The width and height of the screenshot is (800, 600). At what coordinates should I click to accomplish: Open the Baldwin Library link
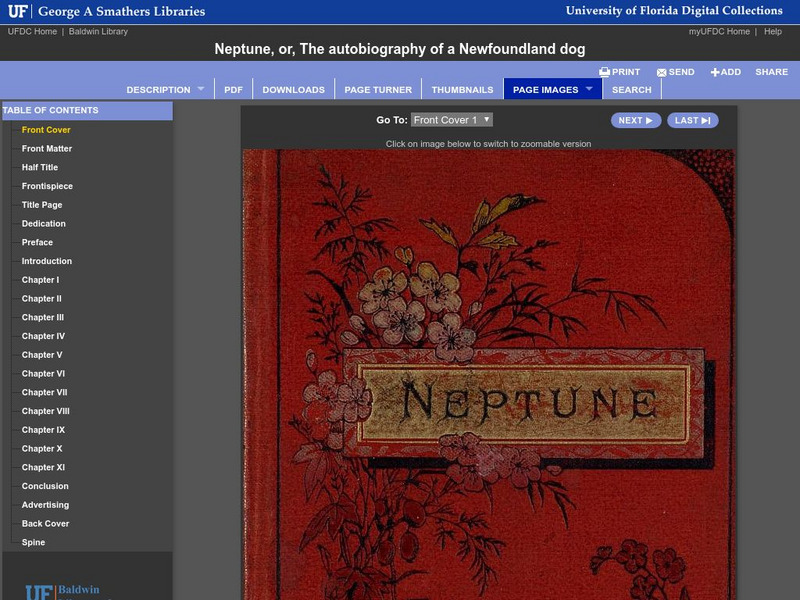[x=99, y=30]
